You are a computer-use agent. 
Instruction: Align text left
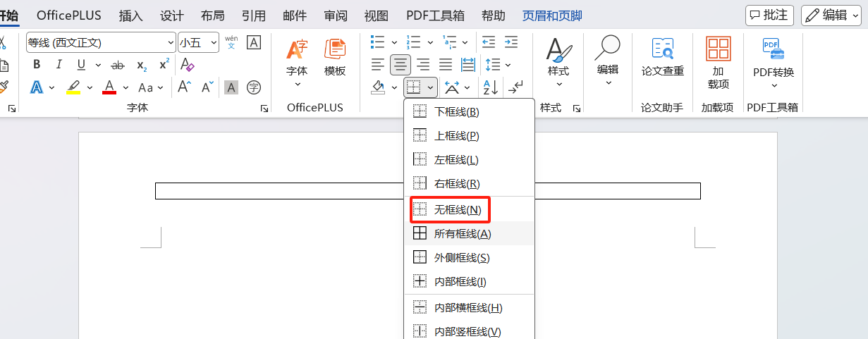[x=379, y=65]
